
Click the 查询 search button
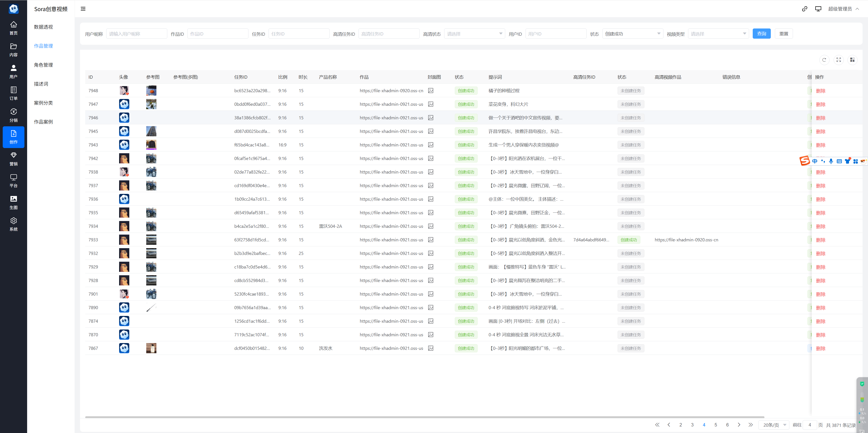pos(761,34)
